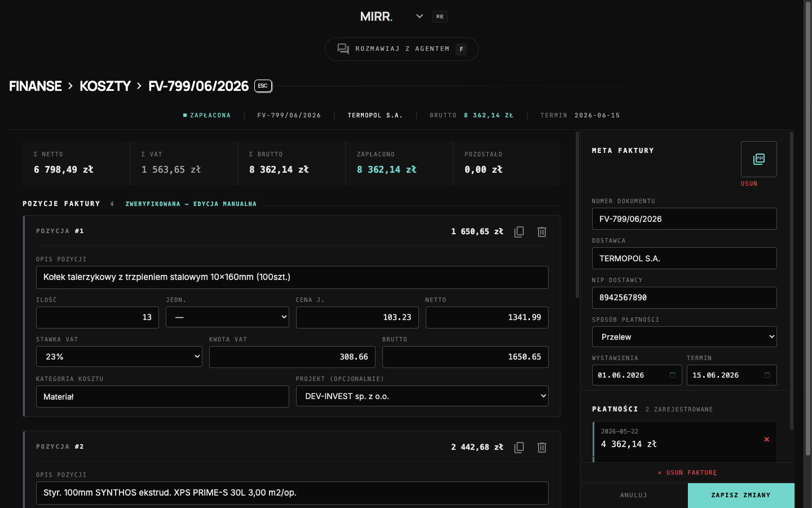Click the FV-799/06/2026 breadcrumb title
The image size is (812, 508).
pos(198,86)
